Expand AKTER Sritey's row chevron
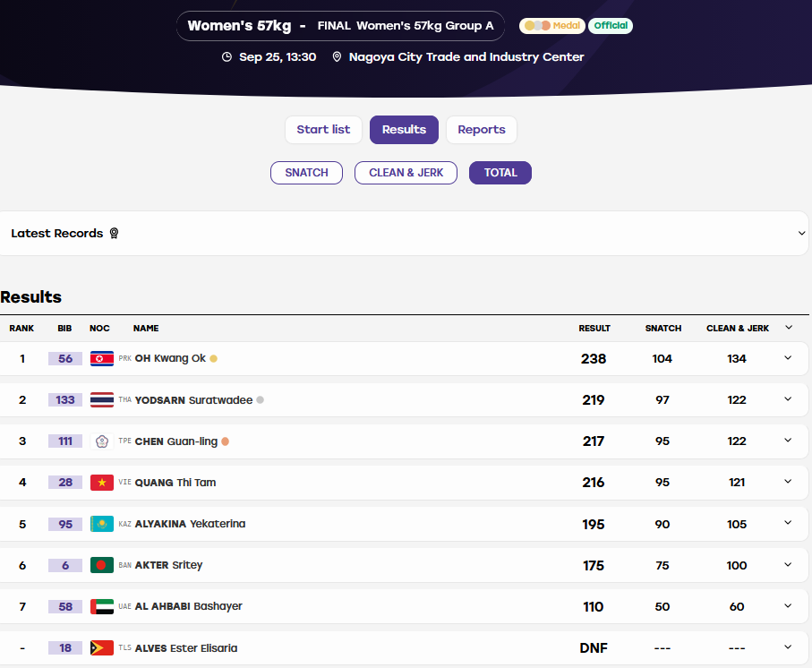812x668 pixels. click(788, 564)
